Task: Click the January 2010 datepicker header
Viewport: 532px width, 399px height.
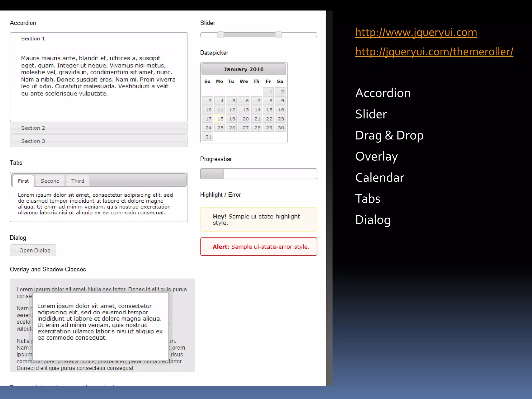Action: (244, 69)
